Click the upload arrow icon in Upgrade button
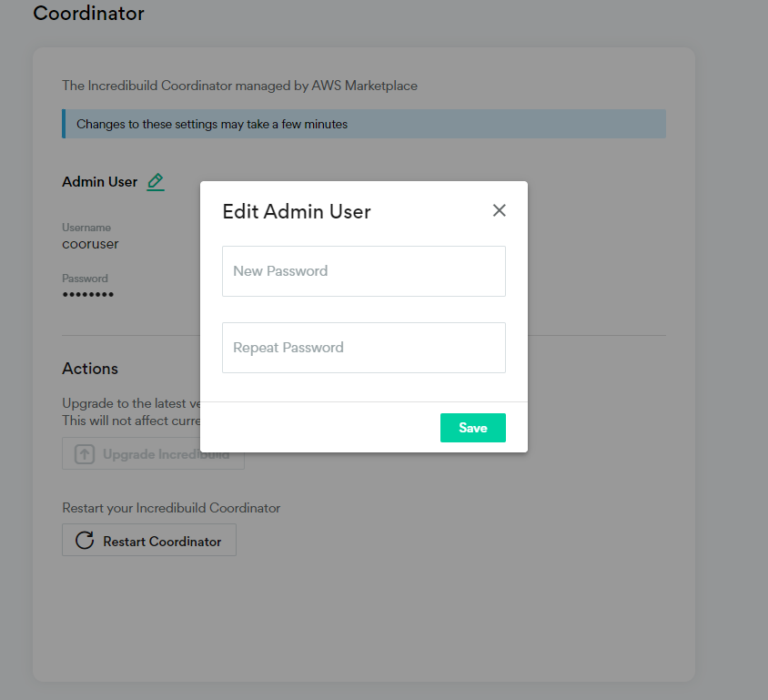 (x=85, y=453)
